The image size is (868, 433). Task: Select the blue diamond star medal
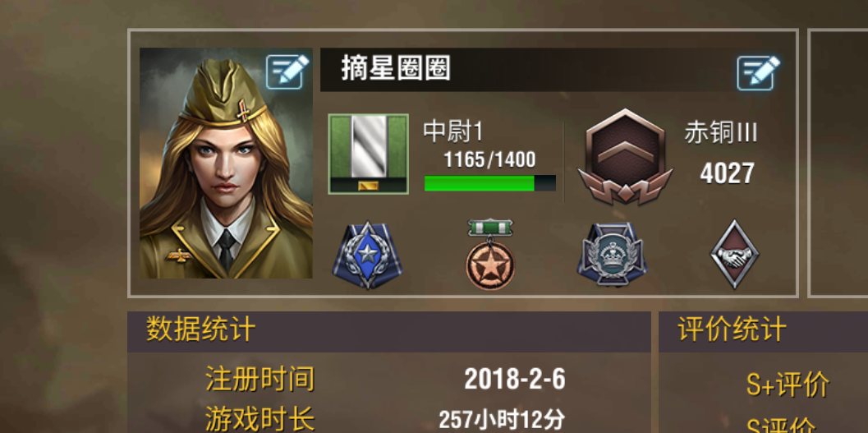click(367, 256)
